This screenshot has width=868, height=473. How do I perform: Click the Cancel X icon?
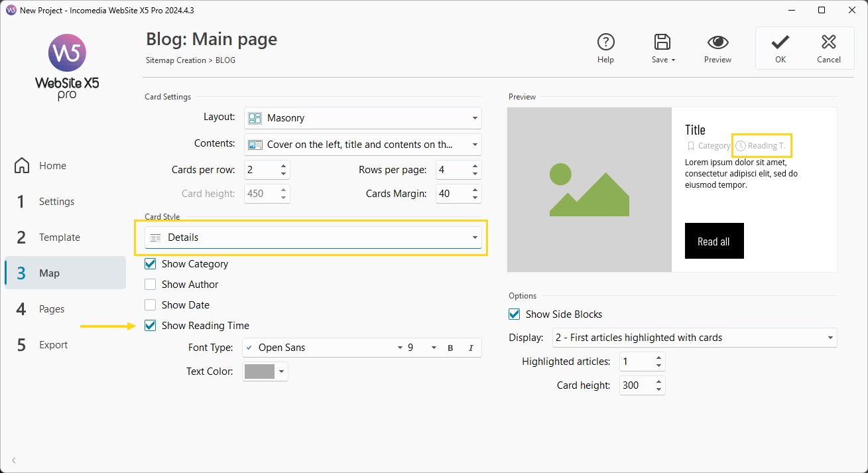pos(828,42)
